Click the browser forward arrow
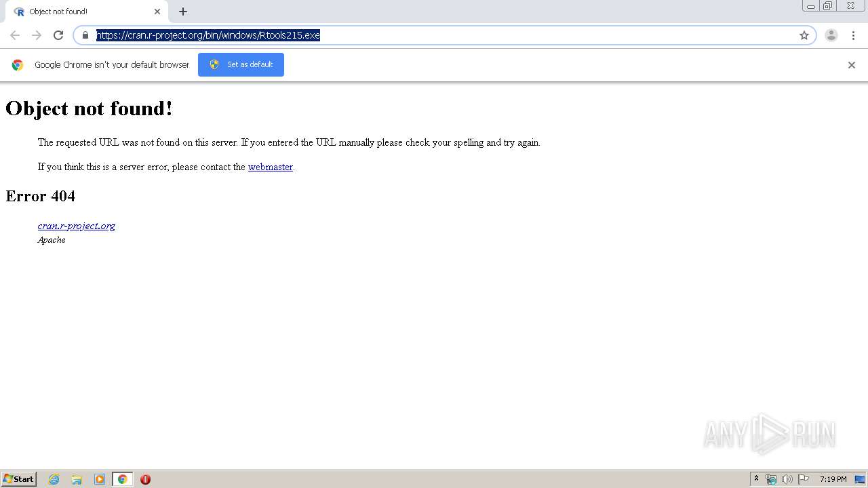The image size is (868, 488). pyautogui.click(x=37, y=35)
